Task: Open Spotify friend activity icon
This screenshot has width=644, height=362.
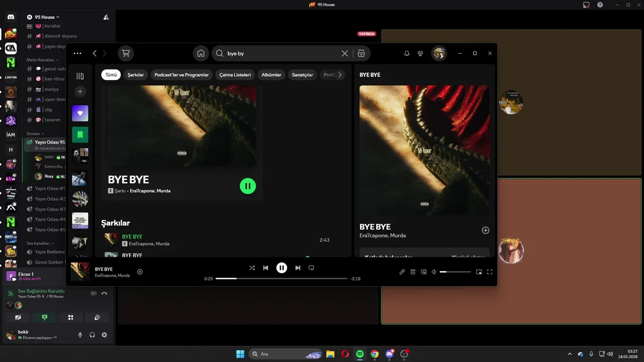Action: pyautogui.click(x=420, y=53)
